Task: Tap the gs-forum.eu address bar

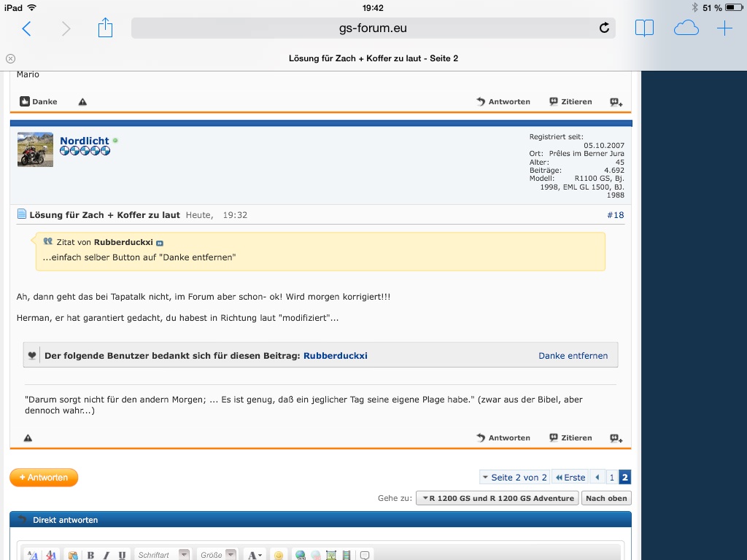Action: [x=373, y=28]
